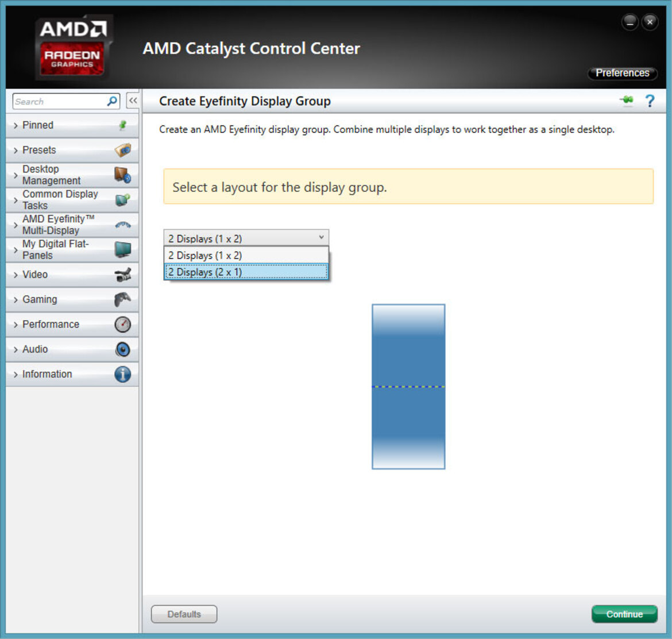This screenshot has height=639, width=672.
Task: Collapse the sidebar with double-arrow button
Action: click(133, 101)
